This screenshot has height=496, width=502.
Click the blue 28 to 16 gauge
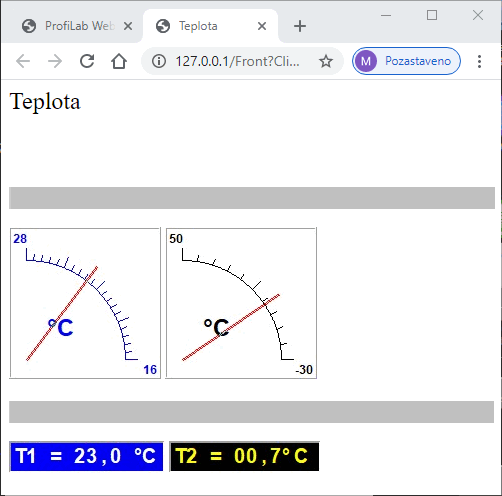pos(85,303)
